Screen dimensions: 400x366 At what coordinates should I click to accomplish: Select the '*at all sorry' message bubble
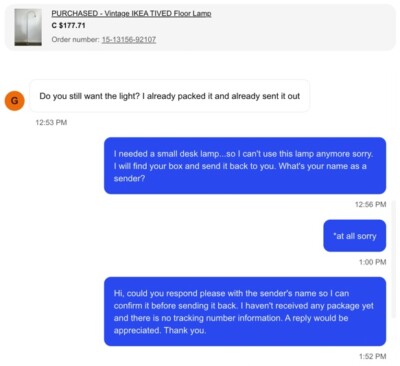(355, 236)
